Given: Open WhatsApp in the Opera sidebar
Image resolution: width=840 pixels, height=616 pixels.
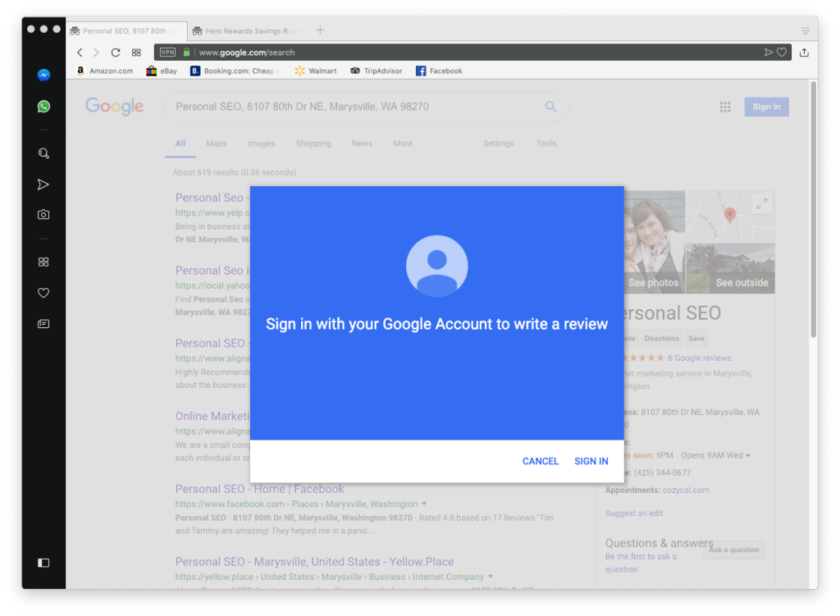Looking at the screenshot, I should 44,107.
